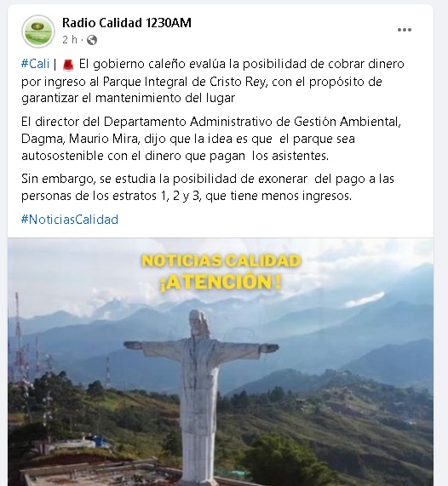Click the NOTICIAS CALIDAD yellow headline on image
Screen dimensions: 448x486
point(221,260)
